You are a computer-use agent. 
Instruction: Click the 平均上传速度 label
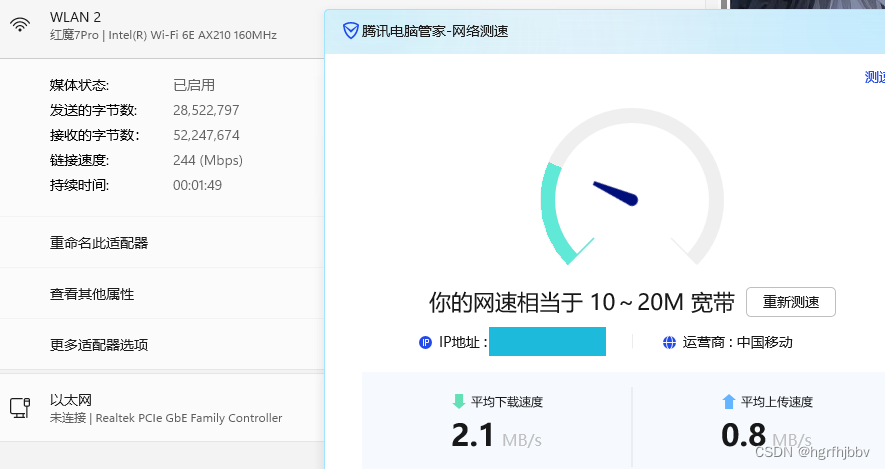pyautogui.click(x=777, y=402)
